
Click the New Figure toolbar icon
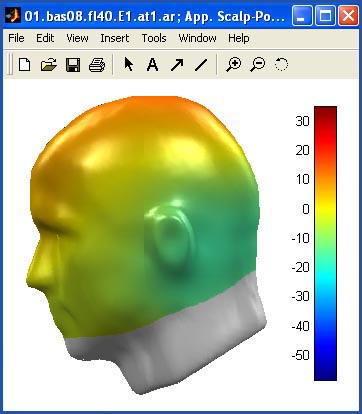(25, 64)
